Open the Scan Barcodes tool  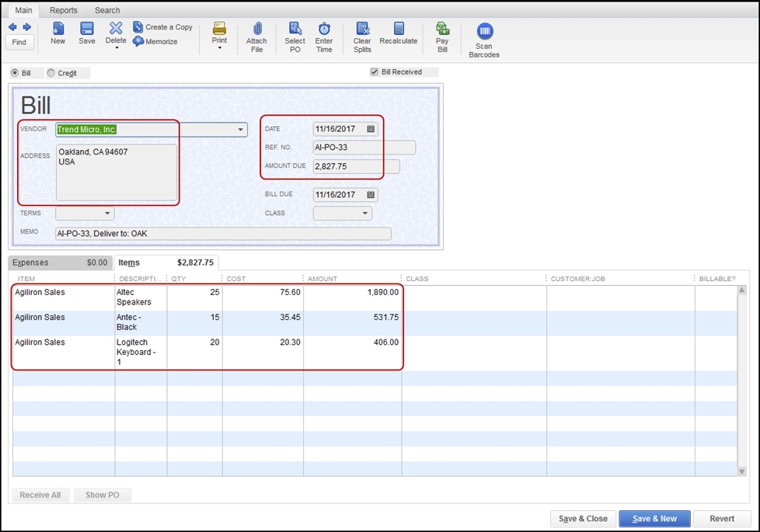click(x=484, y=31)
